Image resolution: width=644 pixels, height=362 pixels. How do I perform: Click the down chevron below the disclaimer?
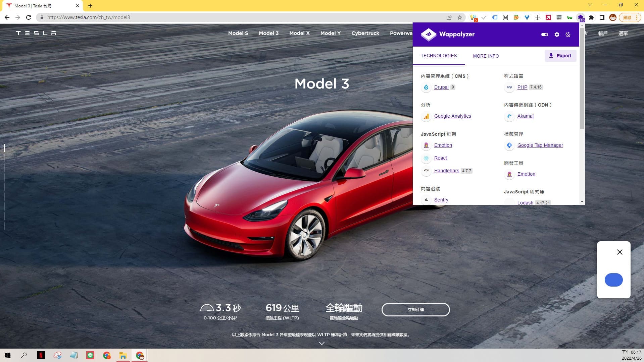point(321,343)
